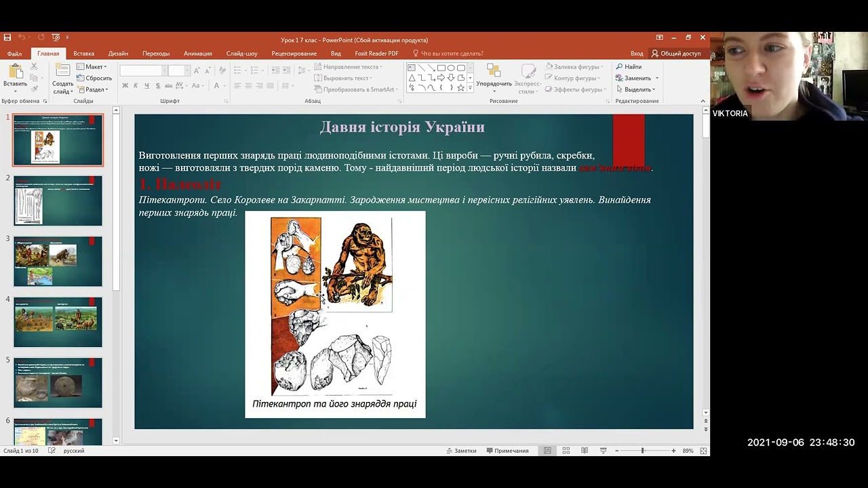The width and height of the screenshot is (868, 488).
Task: Click the Найти find button
Action: [629, 67]
